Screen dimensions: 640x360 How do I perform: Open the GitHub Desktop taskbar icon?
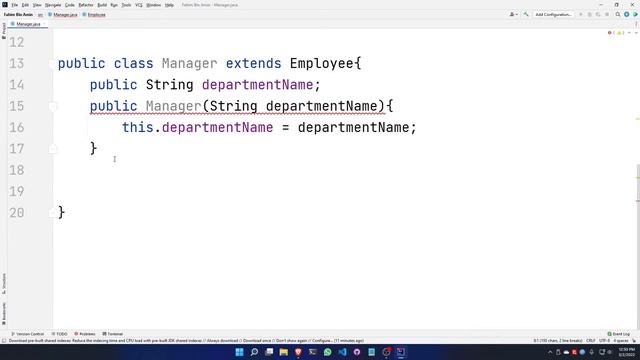point(357,352)
